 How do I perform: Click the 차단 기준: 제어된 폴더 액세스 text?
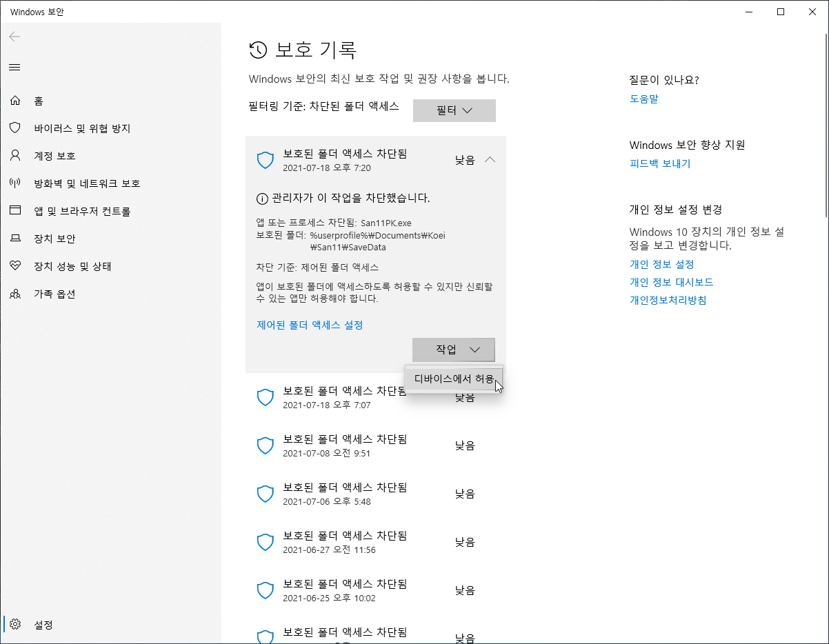click(x=317, y=267)
